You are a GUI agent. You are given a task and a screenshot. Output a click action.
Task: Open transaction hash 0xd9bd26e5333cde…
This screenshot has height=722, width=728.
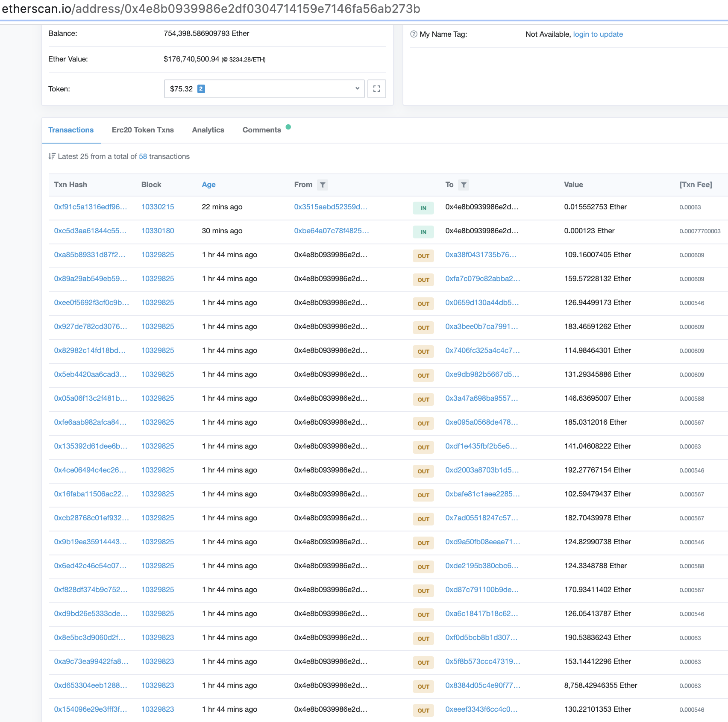tap(91, 613)
